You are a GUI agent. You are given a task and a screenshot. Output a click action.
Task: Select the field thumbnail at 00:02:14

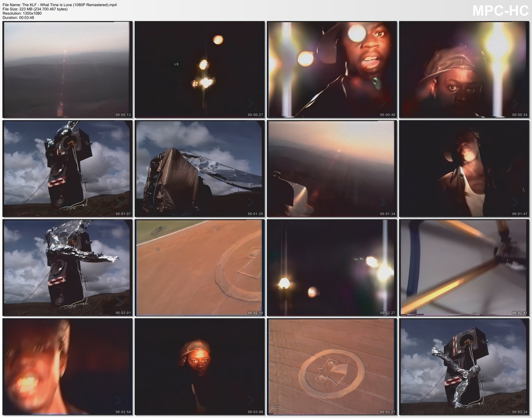[x=199, y=268]
